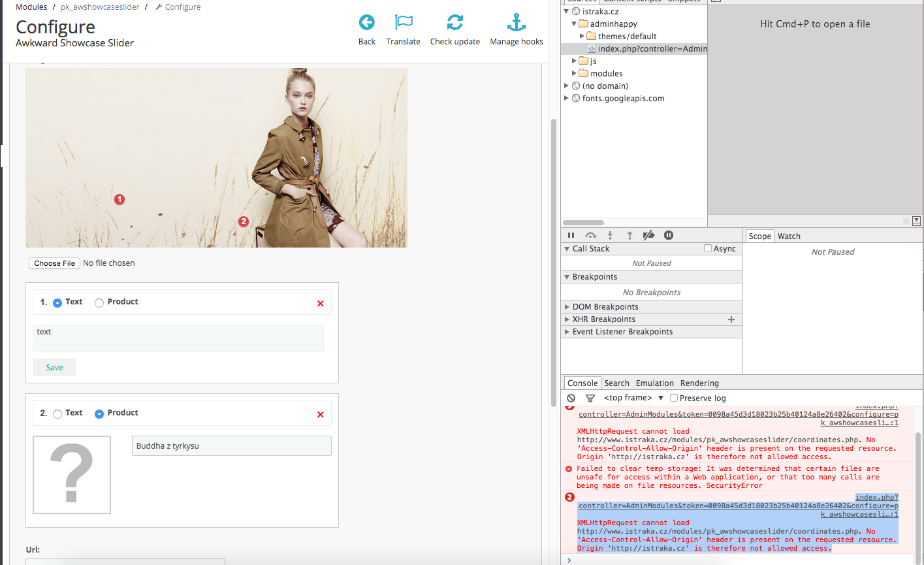The image size is (924, 565).
Task: Switch to the Emulation drawer tab
Action: coord(655,383)
